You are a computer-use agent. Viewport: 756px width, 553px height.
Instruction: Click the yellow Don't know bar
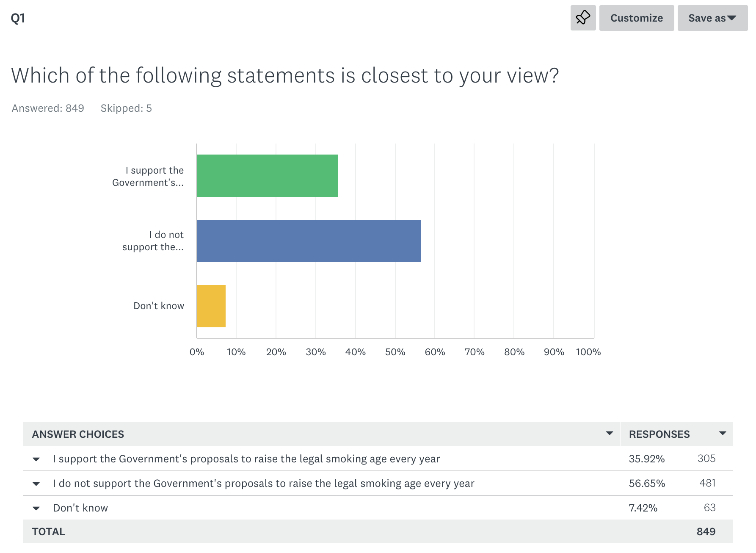pyautogui.click(x=211, y=306)
